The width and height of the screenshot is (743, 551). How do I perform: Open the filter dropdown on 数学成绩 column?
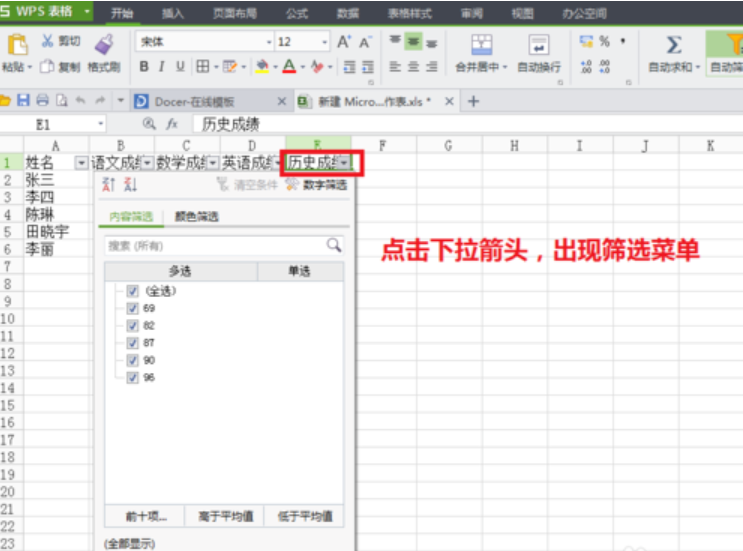coord(212,162)
